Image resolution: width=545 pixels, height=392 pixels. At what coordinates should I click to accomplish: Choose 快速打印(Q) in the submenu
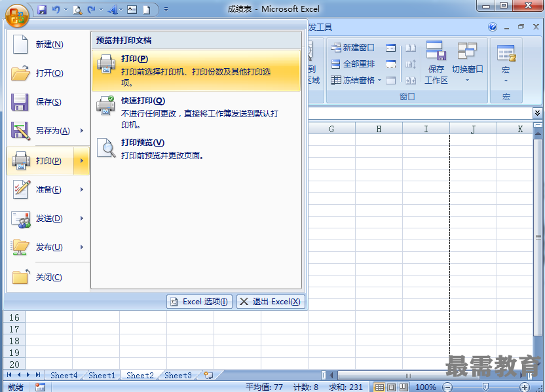coord(197,113)
